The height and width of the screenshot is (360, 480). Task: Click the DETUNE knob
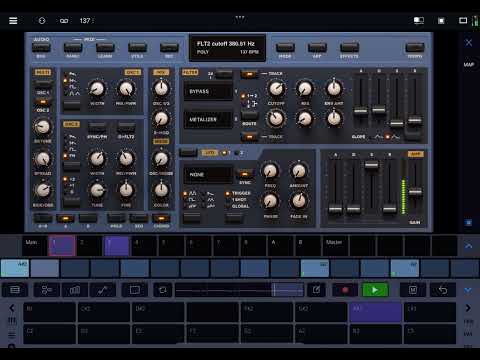coord(43,126)
